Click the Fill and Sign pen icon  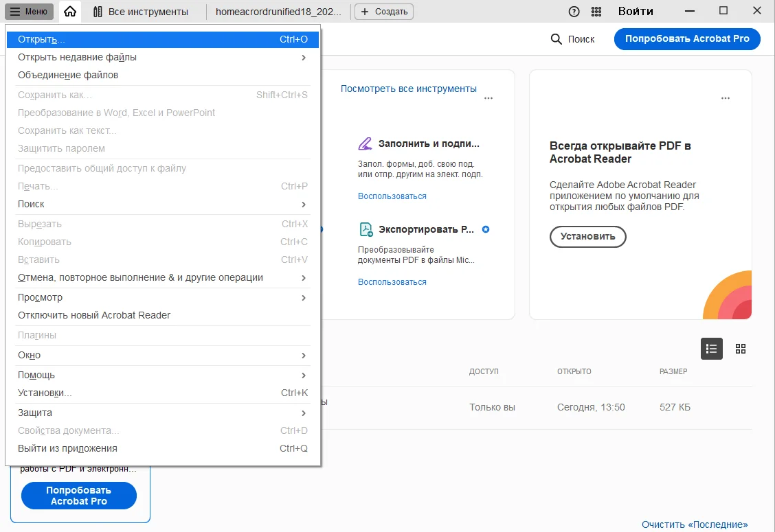coord(365,144)
